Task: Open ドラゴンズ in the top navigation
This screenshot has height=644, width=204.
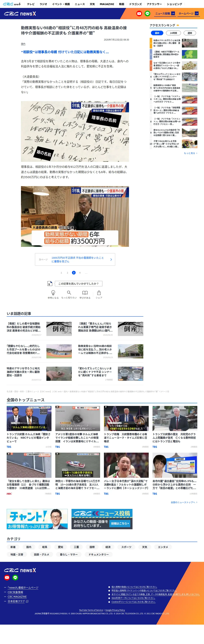Action: coord(136,4)
